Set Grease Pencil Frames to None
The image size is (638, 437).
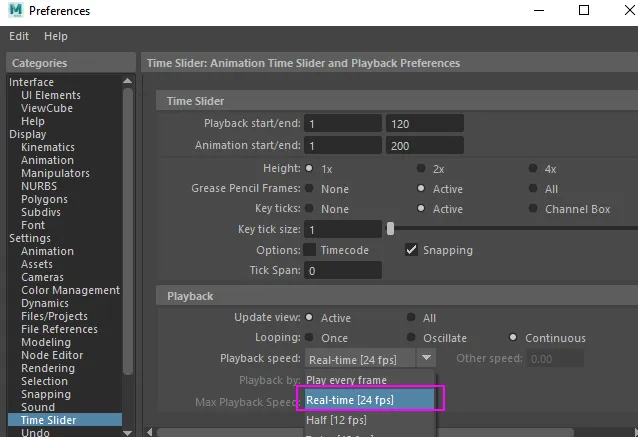coord(310,188)
